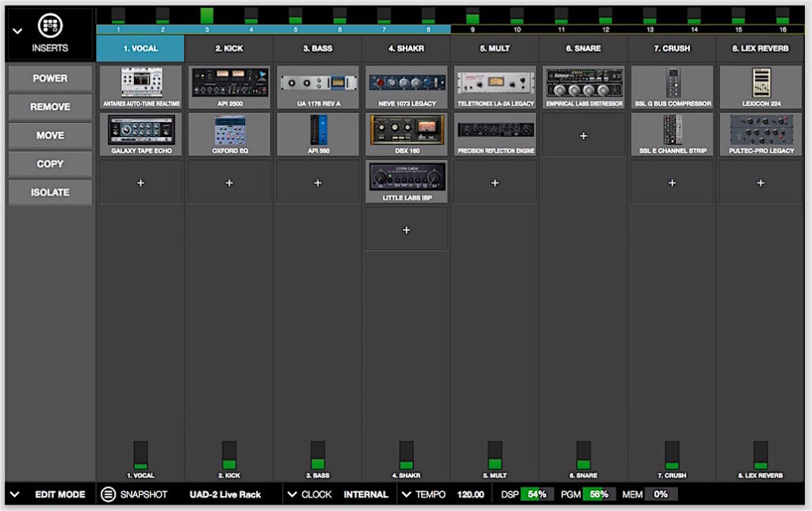Open the SSL E Channel Strip plugin
The image size is (812, 511).
tap(672, 135)
